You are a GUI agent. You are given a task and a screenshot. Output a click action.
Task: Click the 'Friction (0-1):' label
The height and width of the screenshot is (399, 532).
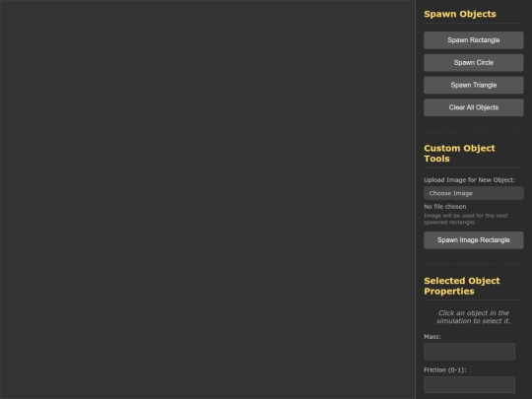pyautogui.click(x=444, y=370)
